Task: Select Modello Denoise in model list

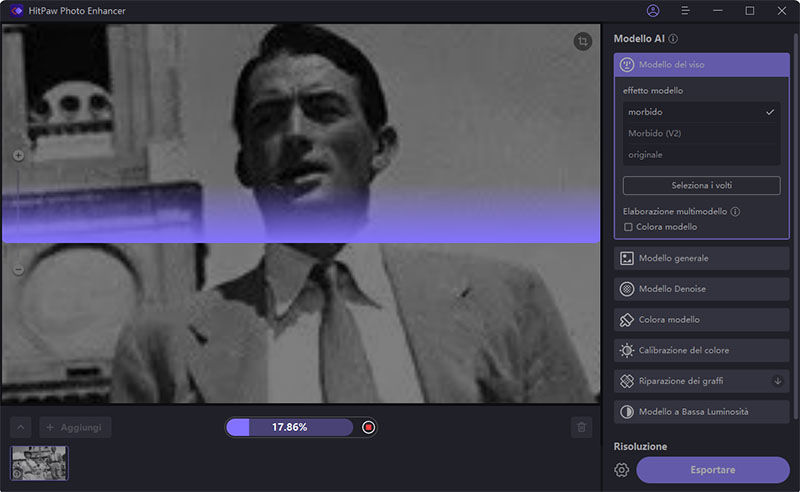Action: pyautogui.click(x=702, y=289)
